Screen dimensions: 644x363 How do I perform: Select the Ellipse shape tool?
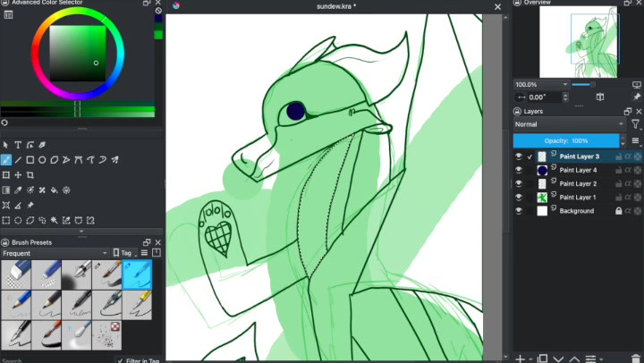[x=42, y=160]
